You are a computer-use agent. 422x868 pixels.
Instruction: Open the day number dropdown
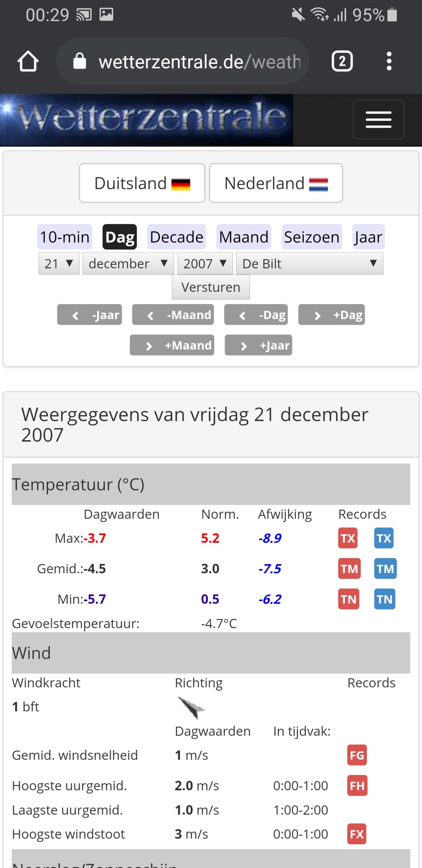(x=59, y=264)
